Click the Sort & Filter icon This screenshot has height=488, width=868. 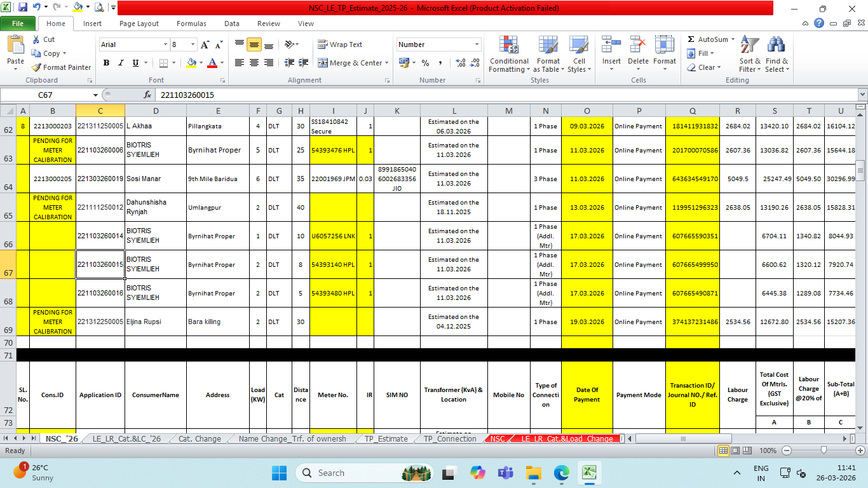tap(750, 46)
